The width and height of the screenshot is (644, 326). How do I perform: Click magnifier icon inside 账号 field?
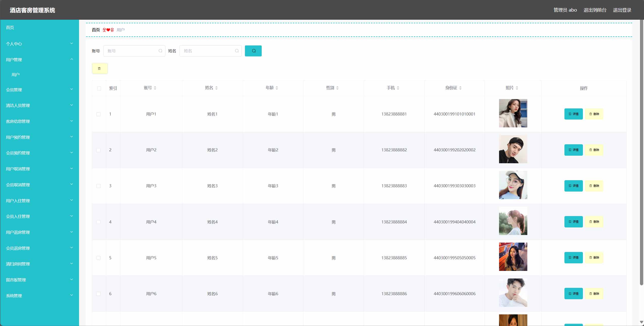(x=160, y=51)
